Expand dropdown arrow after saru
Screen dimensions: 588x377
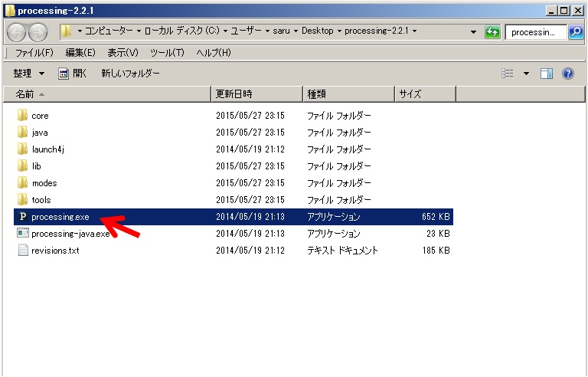[x=296, y=31]
